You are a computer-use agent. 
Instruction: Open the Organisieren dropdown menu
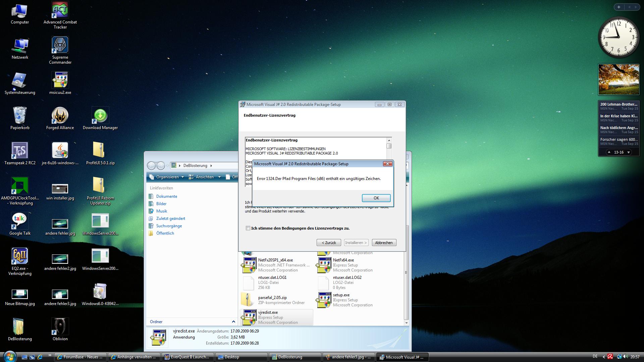tap(167, 177)
